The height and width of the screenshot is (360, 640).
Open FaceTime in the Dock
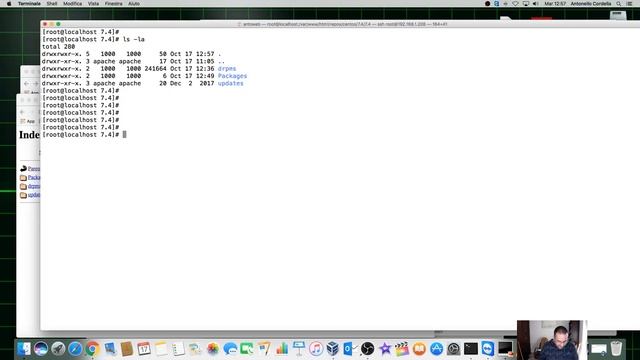(247, 349)
